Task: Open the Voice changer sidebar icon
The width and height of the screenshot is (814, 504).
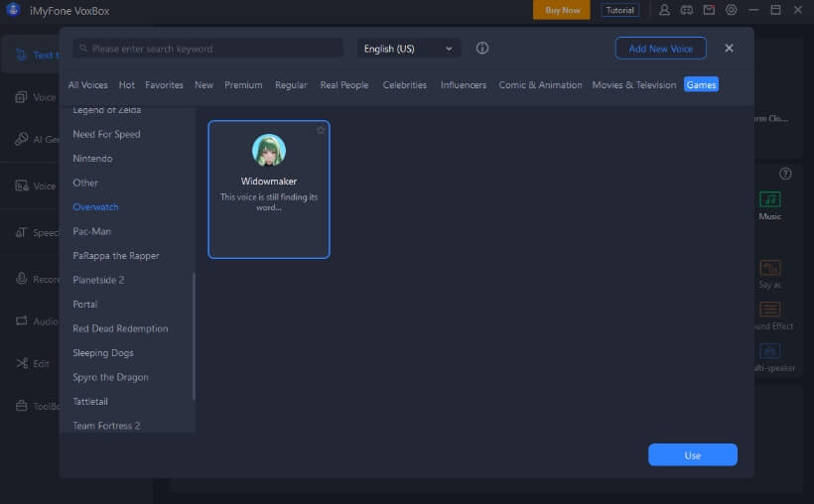Action: point(21,186)
